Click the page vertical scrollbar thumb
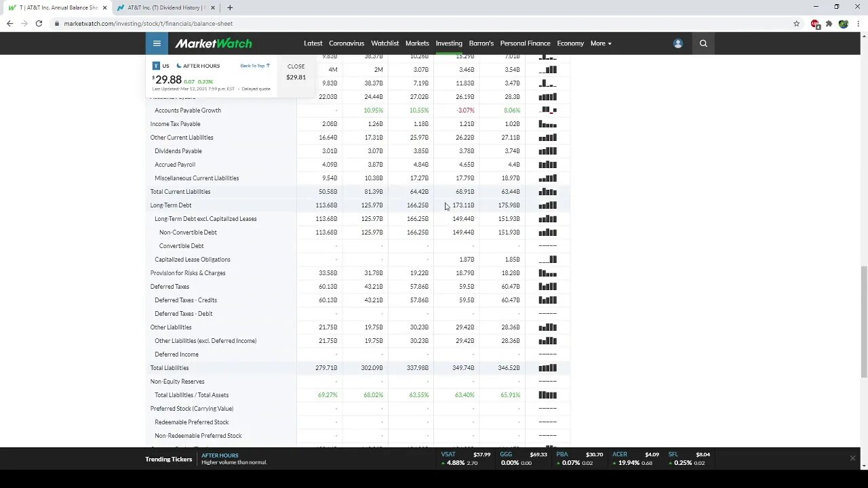Viewport: 868px width, 488px height. [x=863, y=322]
